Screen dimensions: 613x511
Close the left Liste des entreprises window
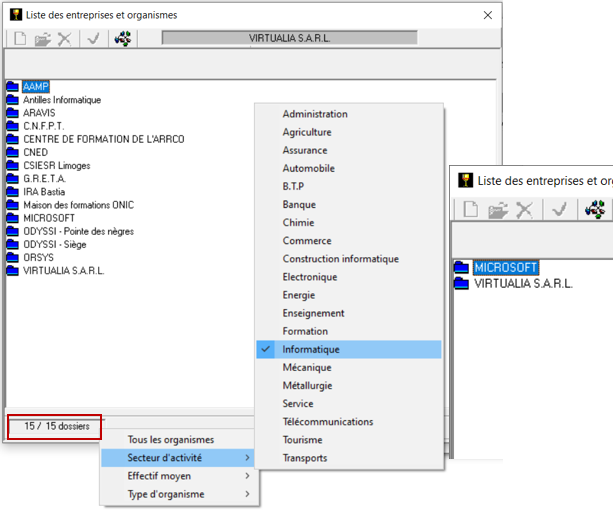(x=487, y=15)
